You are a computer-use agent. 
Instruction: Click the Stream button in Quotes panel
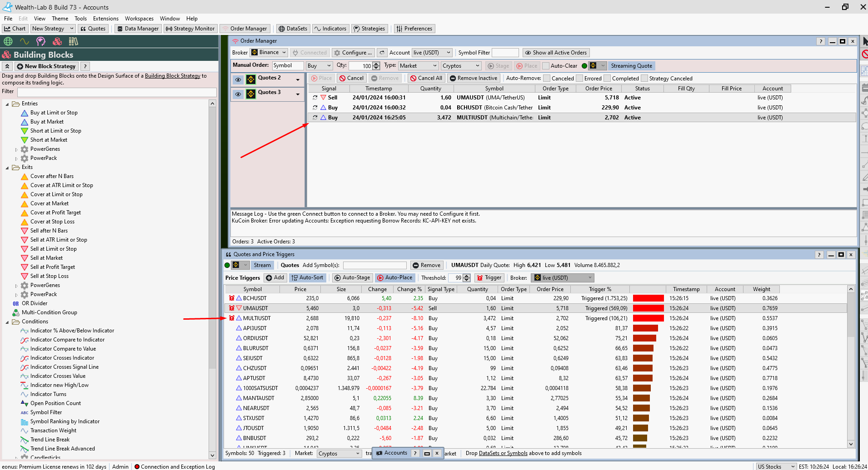pyautogui.click(x=262, y=265)
